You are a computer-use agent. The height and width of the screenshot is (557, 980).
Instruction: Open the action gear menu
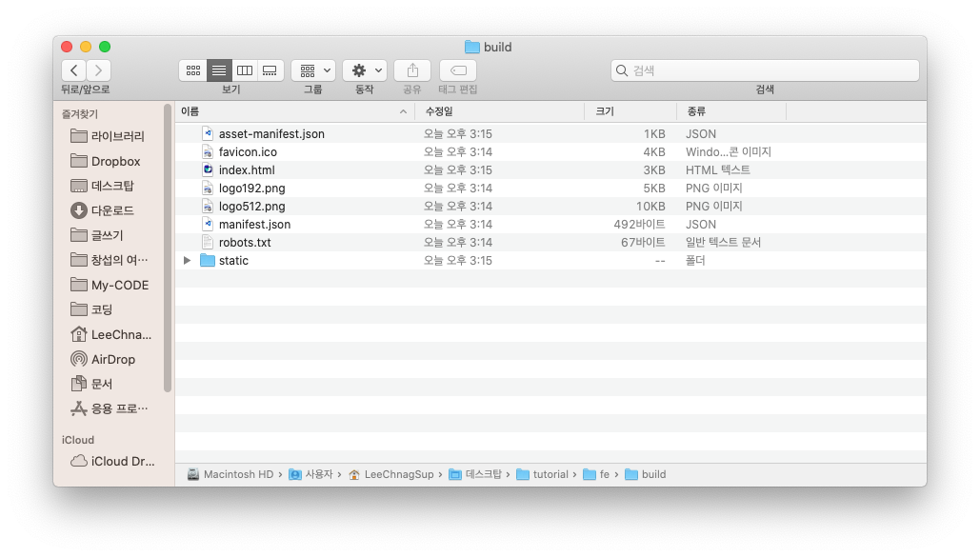(365, 70)
